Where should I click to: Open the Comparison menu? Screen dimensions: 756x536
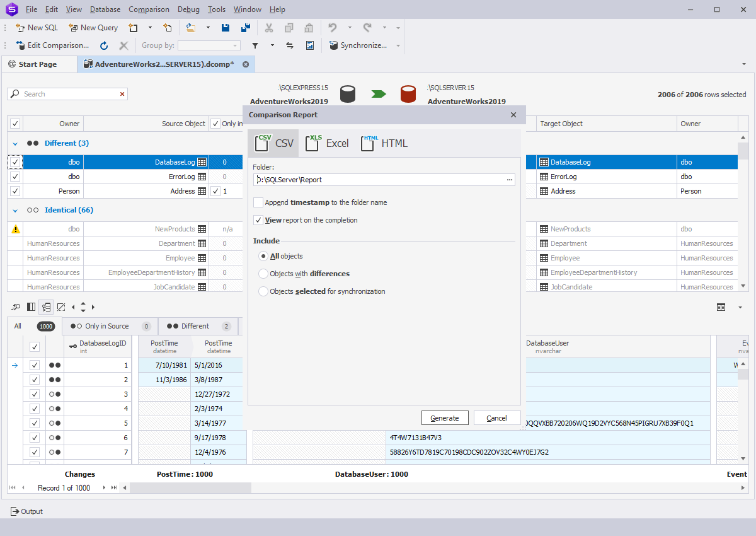pos(149,9)
